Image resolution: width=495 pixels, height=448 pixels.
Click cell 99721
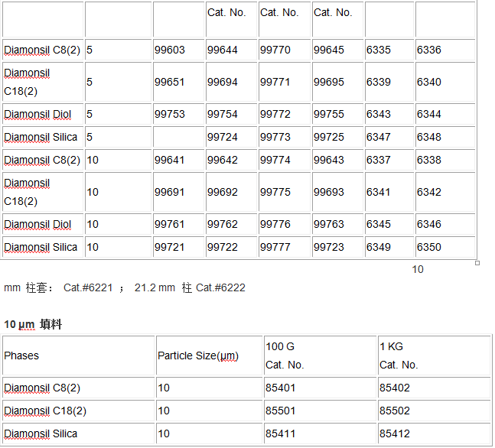click(x=178, y=247)
